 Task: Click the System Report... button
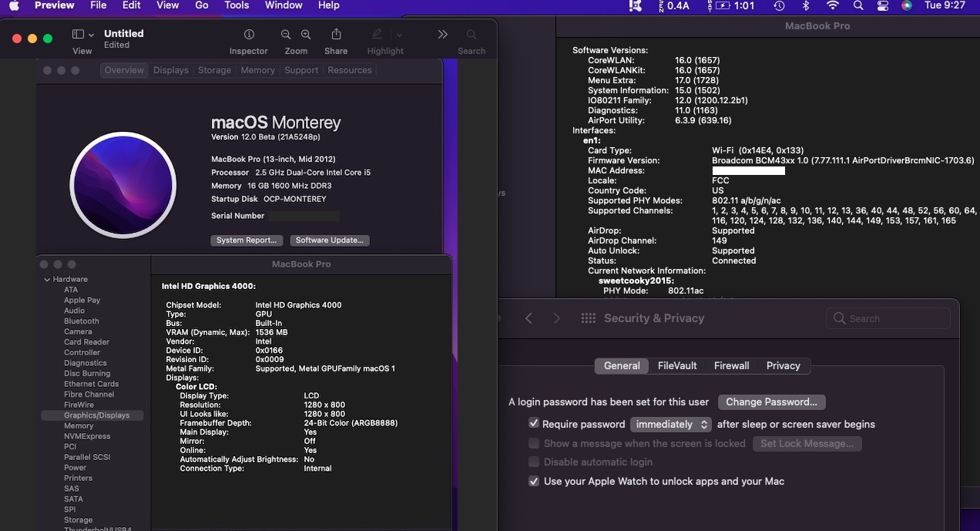(247, 240)
